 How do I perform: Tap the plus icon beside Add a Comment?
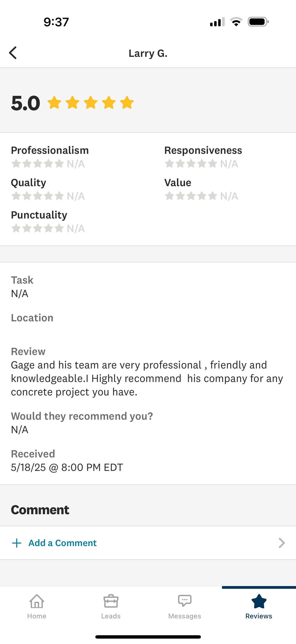pos(17,543)
